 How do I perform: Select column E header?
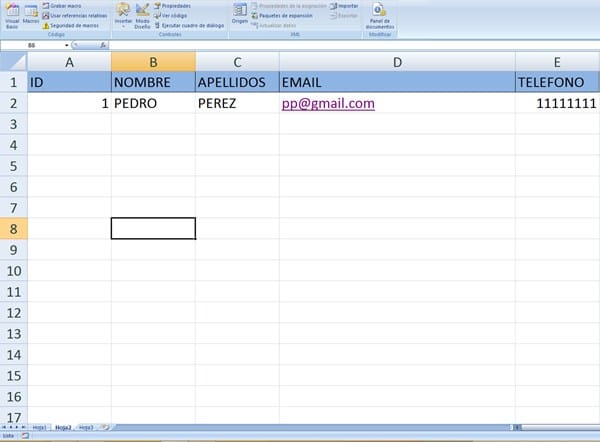click(x=557, y=62)
